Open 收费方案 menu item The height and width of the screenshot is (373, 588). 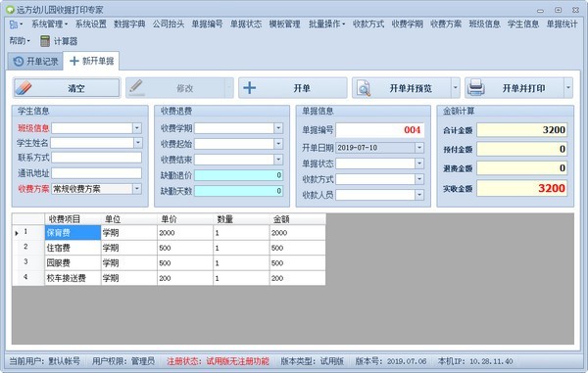pos(446,24)
